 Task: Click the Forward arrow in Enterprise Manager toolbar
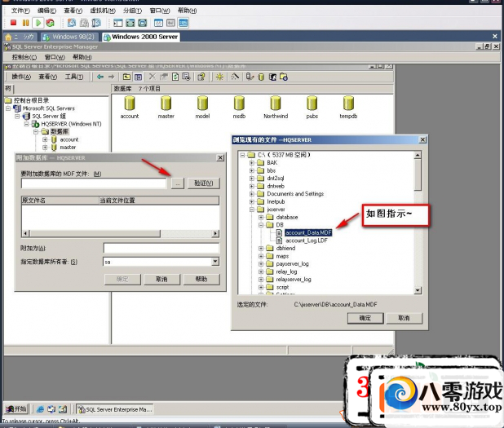pyautogui.click(x=111, y=77)
